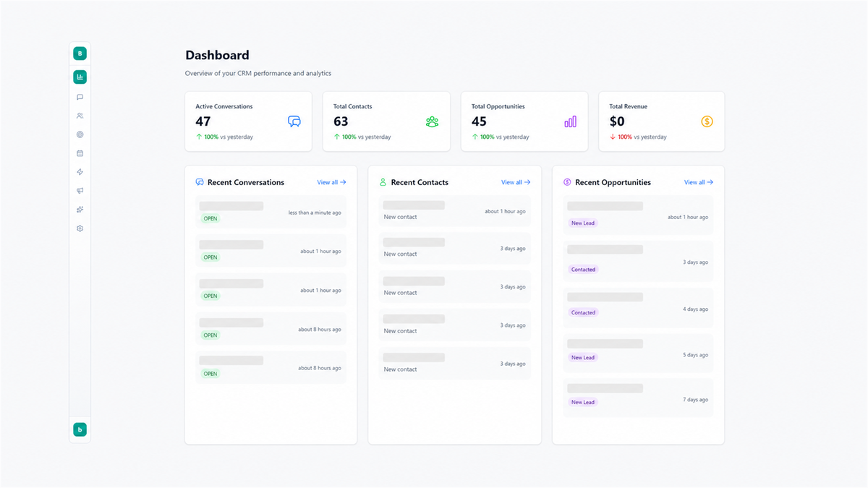Click the Active Conversations value 47

(x=203, y=121)
